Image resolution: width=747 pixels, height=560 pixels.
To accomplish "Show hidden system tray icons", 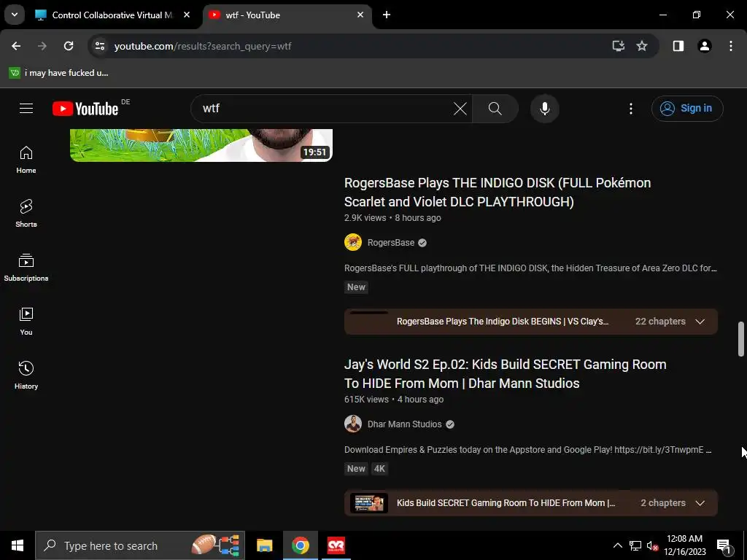I will click(617, 545).
